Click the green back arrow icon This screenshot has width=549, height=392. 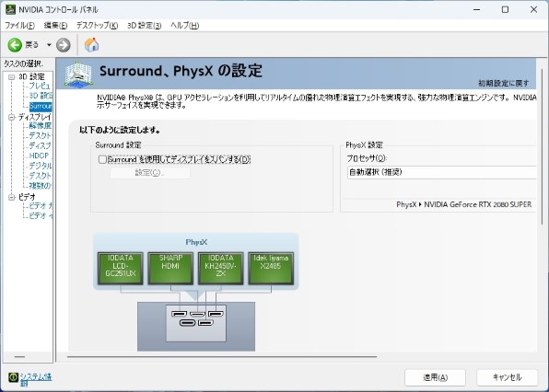tap(15, 45)
